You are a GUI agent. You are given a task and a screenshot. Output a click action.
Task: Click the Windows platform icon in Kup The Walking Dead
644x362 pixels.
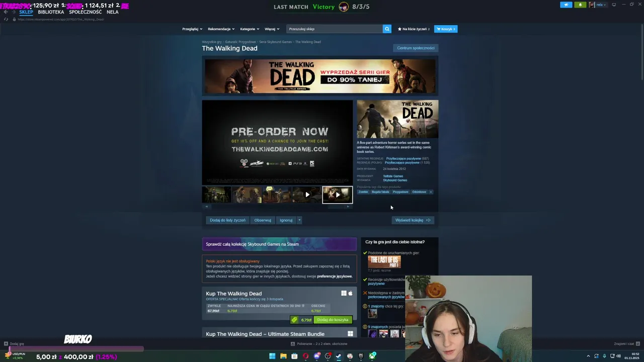[344, 293]
